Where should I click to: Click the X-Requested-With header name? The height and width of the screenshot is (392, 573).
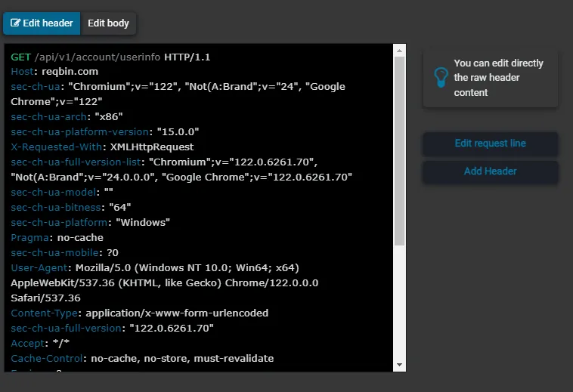(56, 147)
